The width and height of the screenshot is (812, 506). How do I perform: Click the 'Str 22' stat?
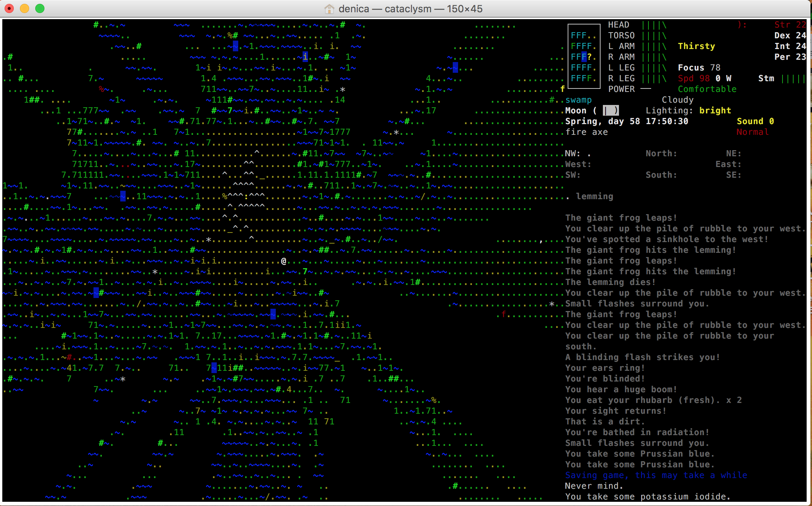point(790,25)
